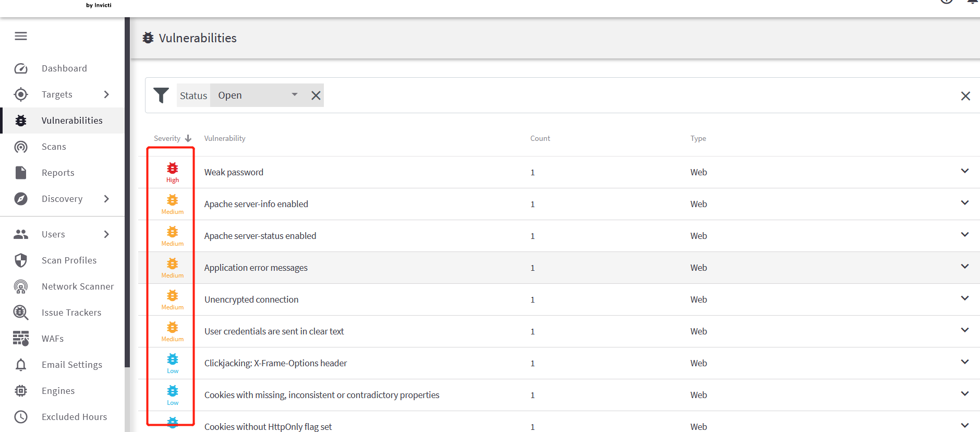980x432 pixels.
Task: Click the Scans radar icon
Action: click(x=21, y=147)
